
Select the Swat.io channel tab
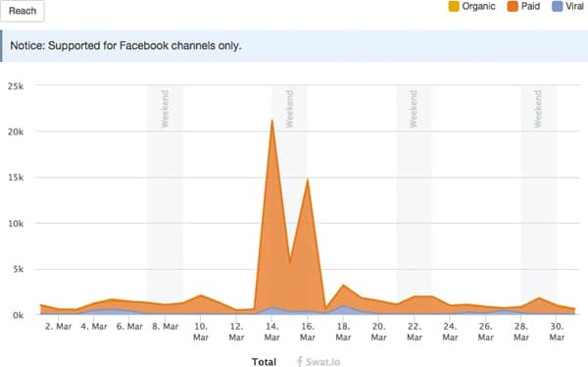318,362
